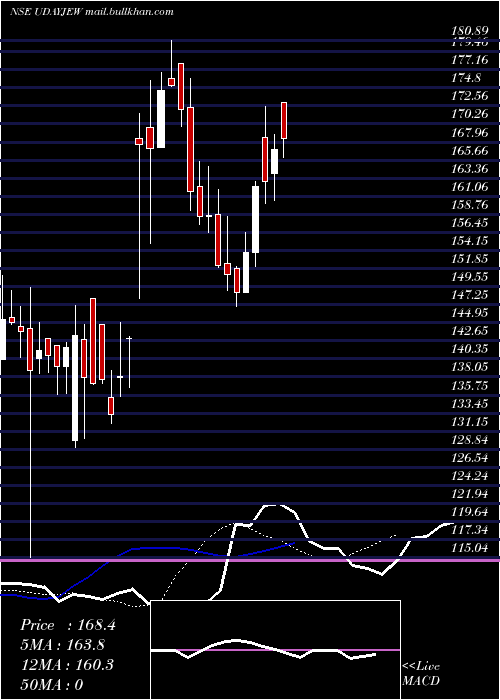Click the 147.25 price axis label
500x700 pixels.
tap(469, 295)
